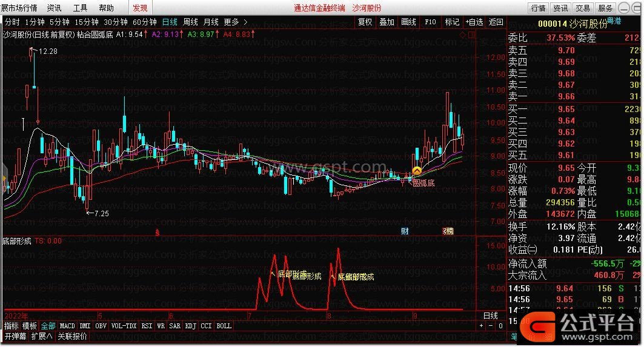Click the 资讯 button at top right
644x347 pixels.
[x=560, y=8]
